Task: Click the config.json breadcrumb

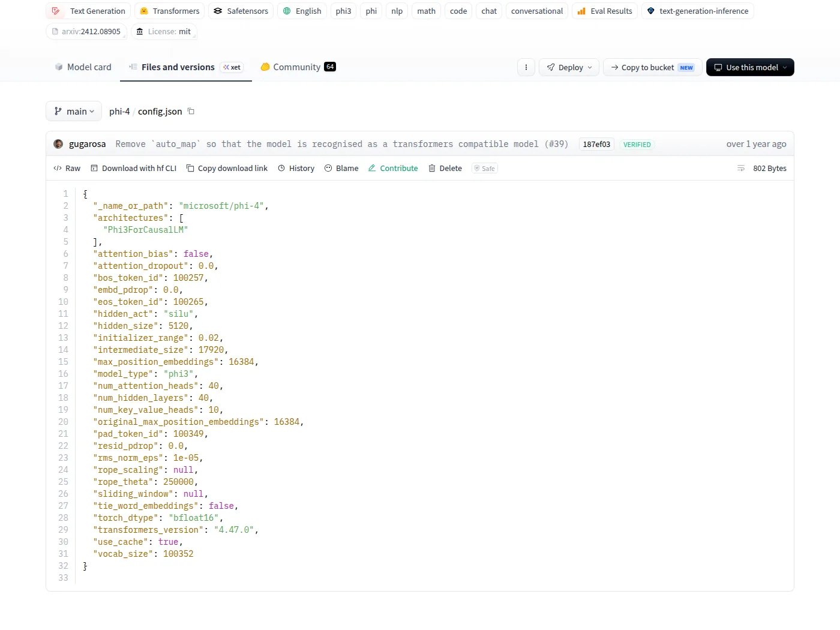Action: click(x=160, y=112)
